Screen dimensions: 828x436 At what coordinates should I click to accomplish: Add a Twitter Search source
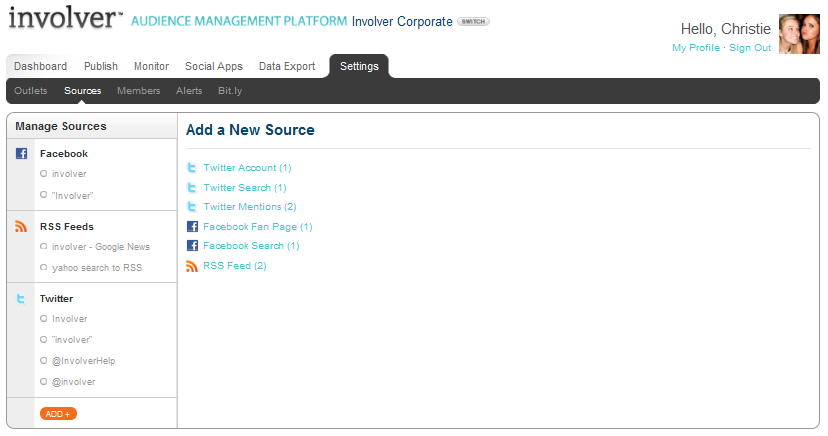coord(245,187)
